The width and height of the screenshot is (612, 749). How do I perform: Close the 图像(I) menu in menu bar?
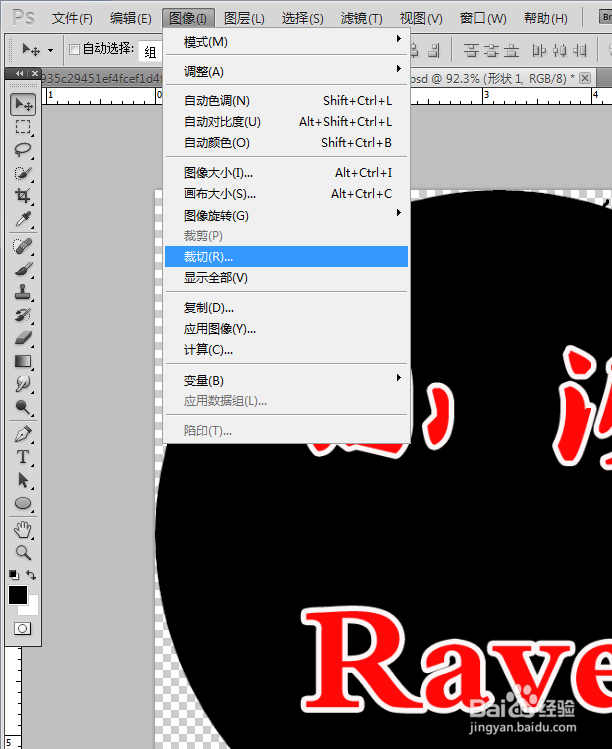click(188, 18)
